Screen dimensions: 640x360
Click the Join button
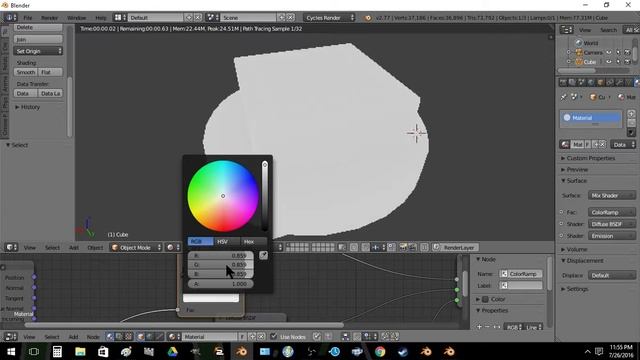38,39
